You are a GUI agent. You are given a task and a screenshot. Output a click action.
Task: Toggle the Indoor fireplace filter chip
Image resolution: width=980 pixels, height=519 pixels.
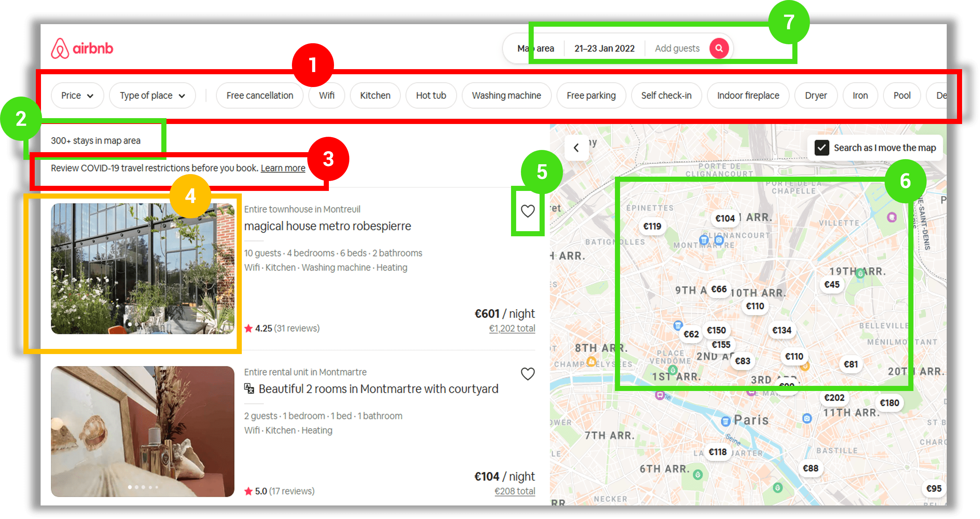tap(748, 95)
